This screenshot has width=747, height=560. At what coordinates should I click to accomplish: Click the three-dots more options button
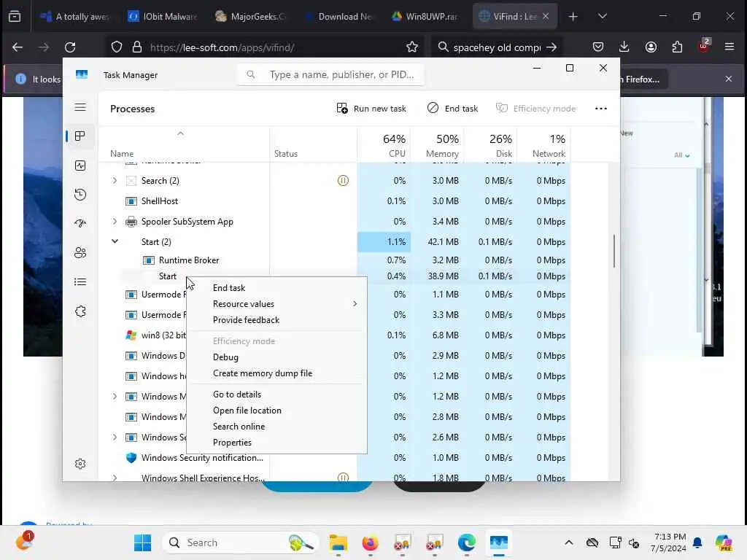(x=601, y=109)
